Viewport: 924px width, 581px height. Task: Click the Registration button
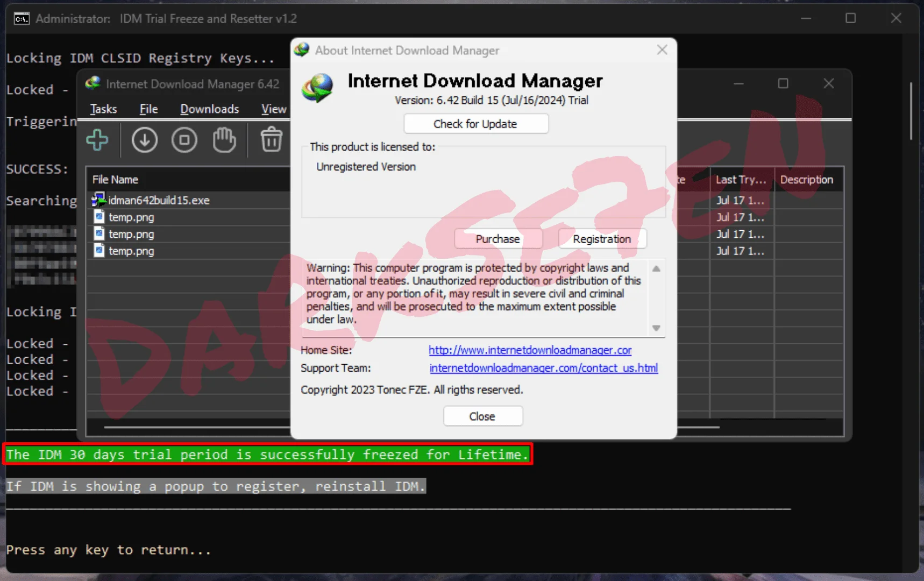[x=602, y=239]
